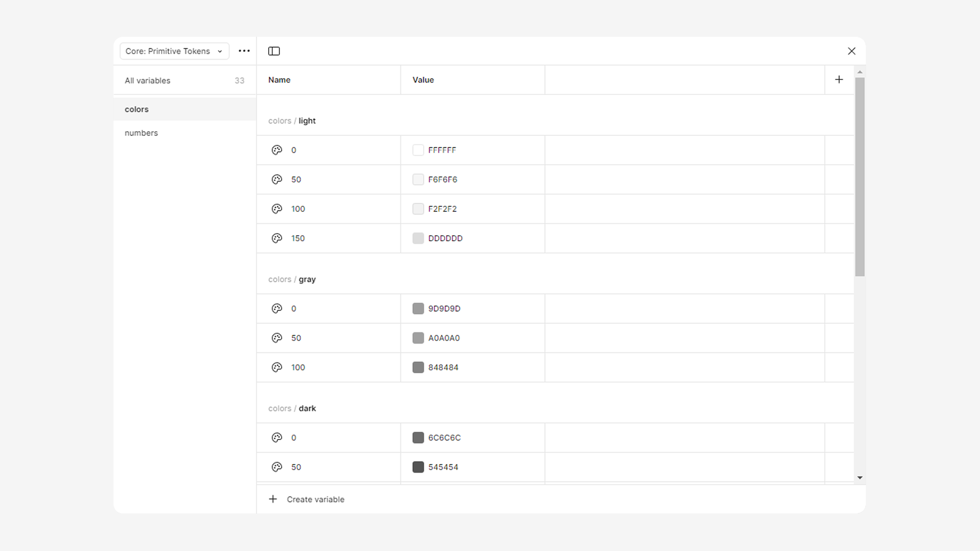The height and width of the screenshot is (551, 980).
Task: Close the variables dialog
Action: point(851,51)
